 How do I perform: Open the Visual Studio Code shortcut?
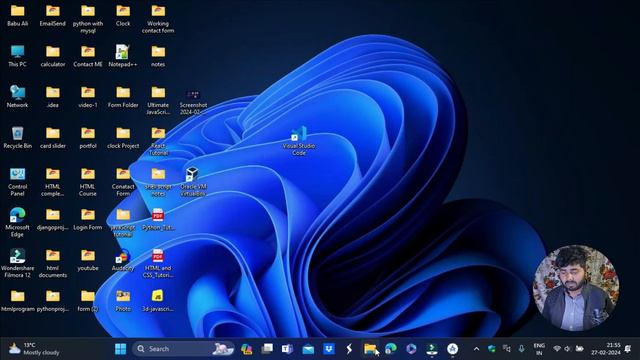coord(299,140)
